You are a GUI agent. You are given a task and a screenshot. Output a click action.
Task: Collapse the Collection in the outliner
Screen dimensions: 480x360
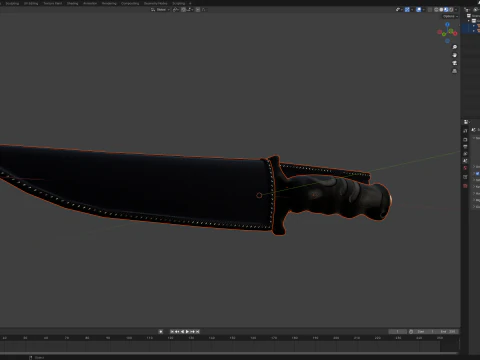(469, 21)
